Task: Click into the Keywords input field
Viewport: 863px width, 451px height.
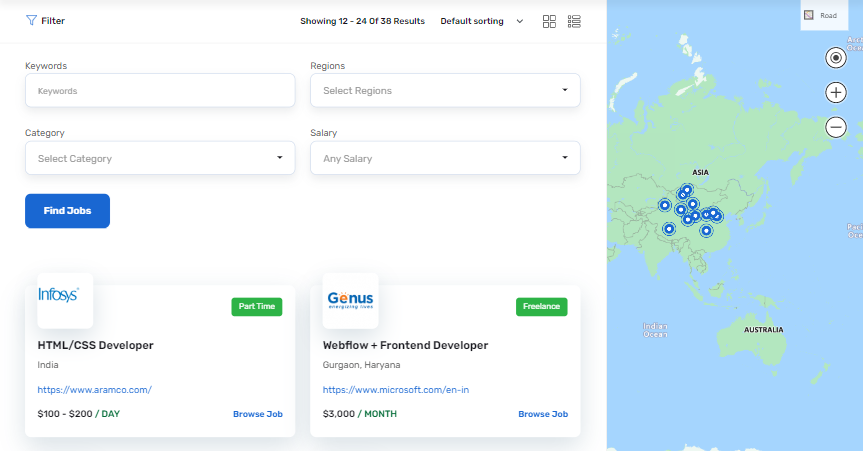Action: point(160,91)
